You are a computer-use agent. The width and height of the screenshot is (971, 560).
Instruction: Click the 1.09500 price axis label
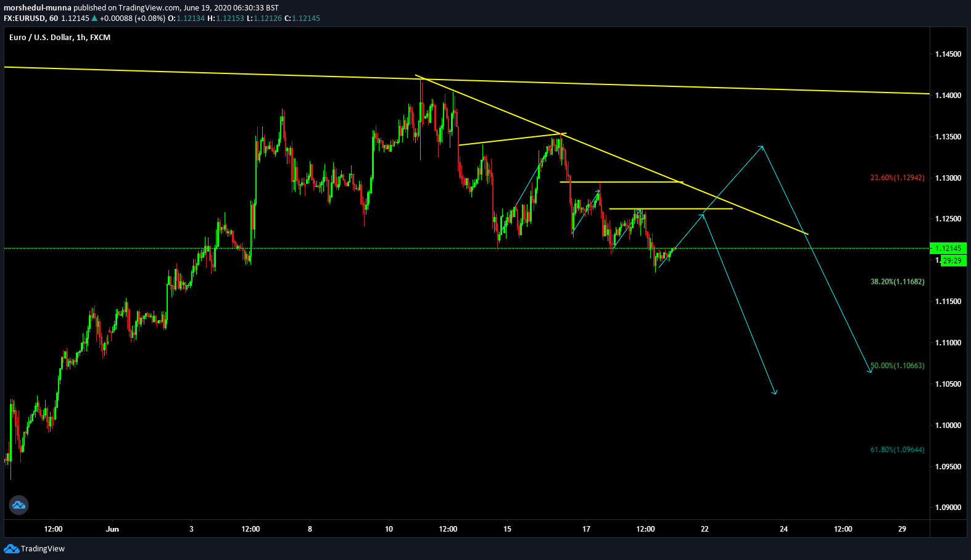[x=948, y=467]
